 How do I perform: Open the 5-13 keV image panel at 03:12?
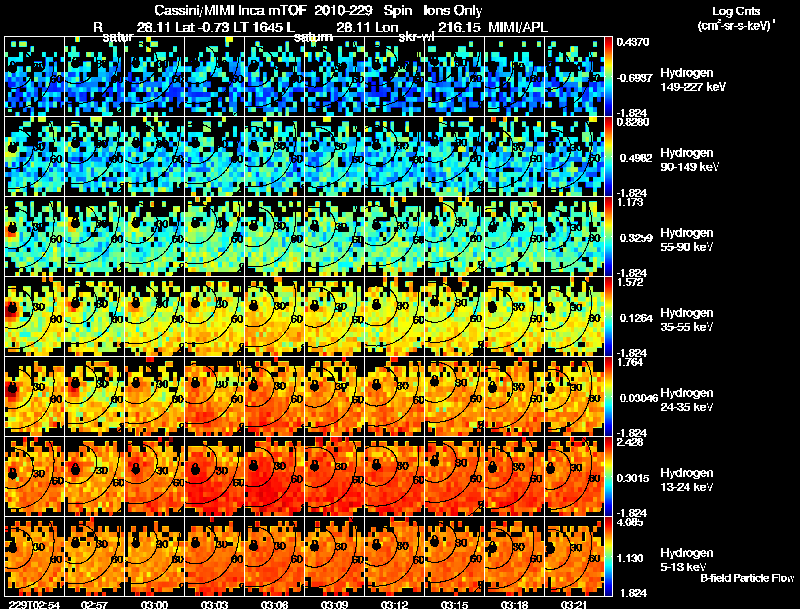coord(394,557)
